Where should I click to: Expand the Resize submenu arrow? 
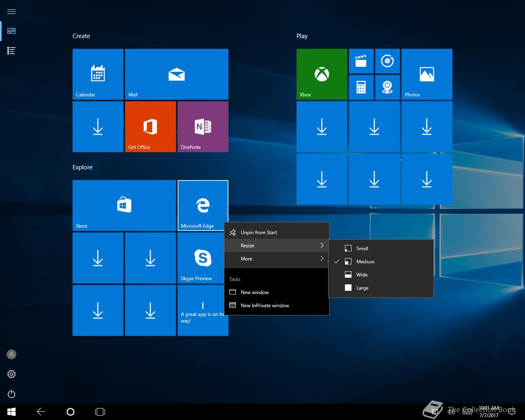tap(322, 245)
